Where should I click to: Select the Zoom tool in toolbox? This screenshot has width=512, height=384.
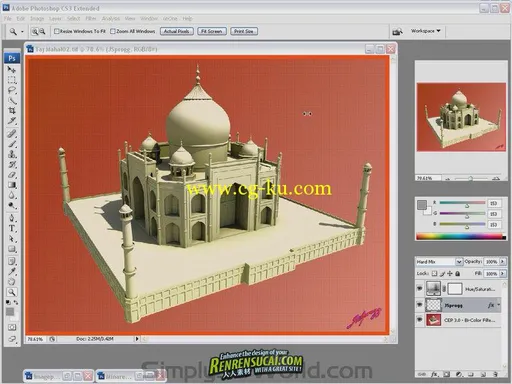(12, 292)
